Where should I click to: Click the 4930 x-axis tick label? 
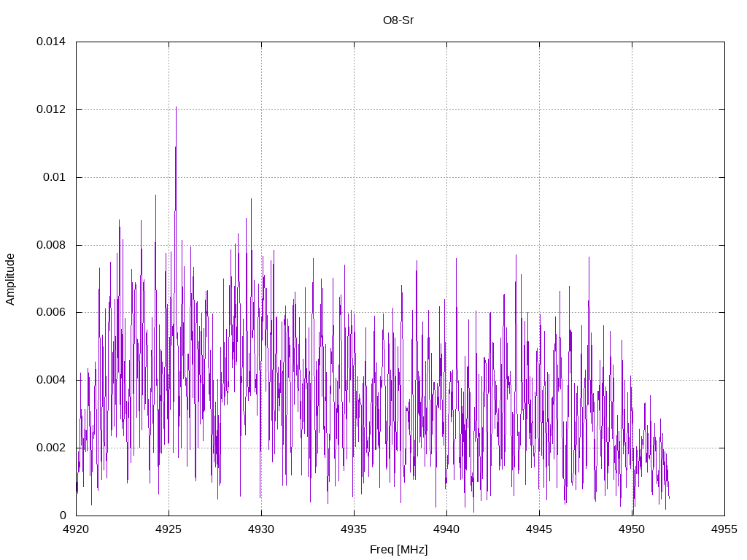(x=262, y=529)
